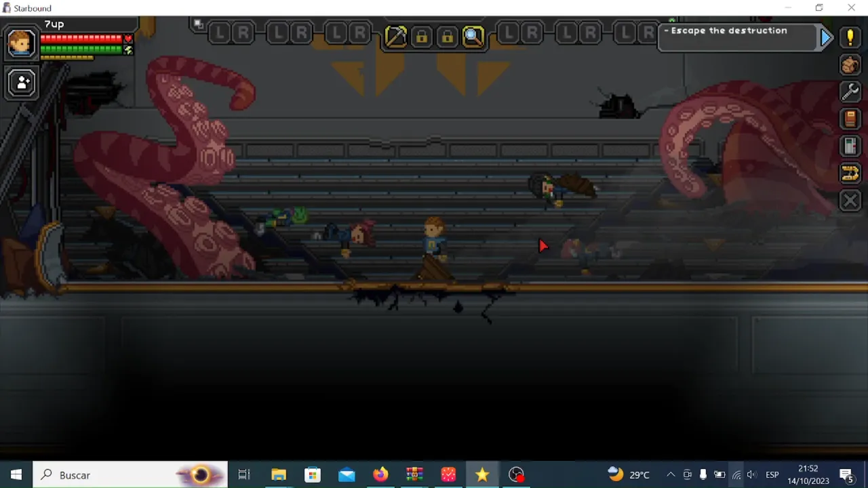Open the screen recorder taskbar icon

517,474
